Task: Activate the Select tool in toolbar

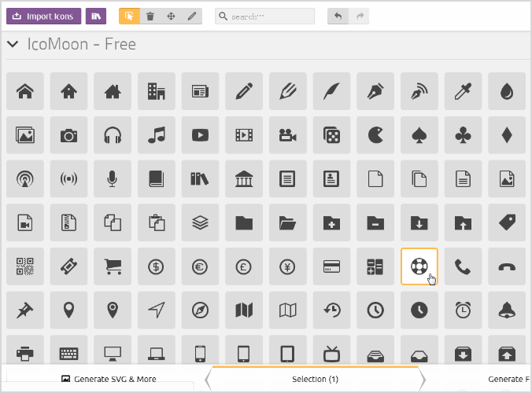Action: click(129, 17)
